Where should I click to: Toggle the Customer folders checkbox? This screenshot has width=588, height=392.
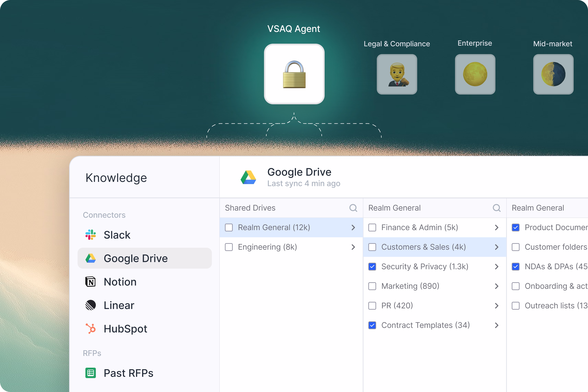515,247
